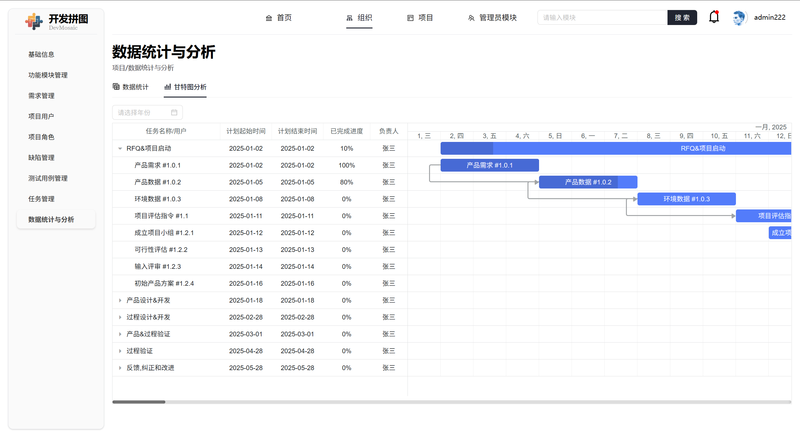Select the 可行性评估 #1.2.2 task name
Image resolution: width=800 pixels, height=437 pixels.
coord(161,249)
